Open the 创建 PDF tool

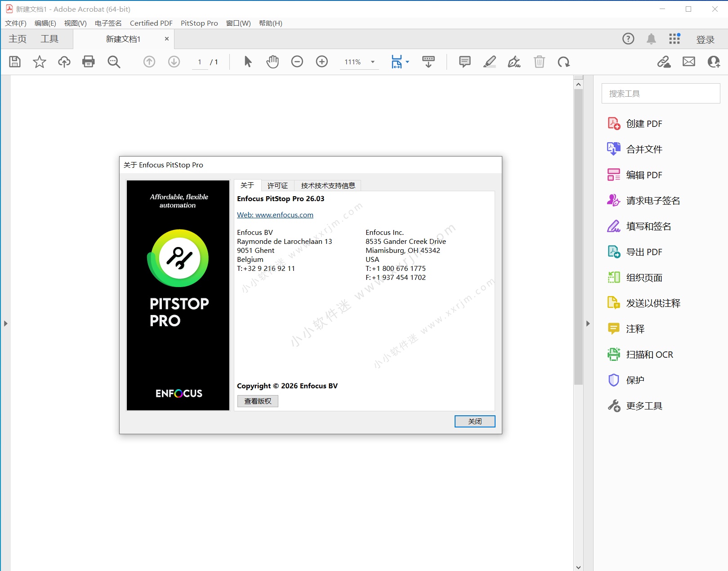644,123
